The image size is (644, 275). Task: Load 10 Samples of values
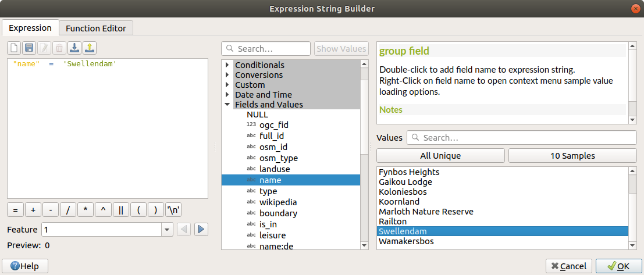point(572,156)
